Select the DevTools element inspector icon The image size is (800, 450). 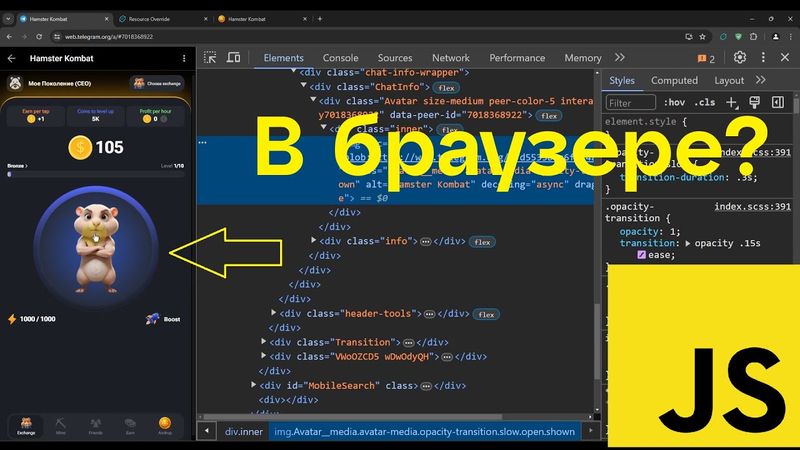click(x=210, y=58)
